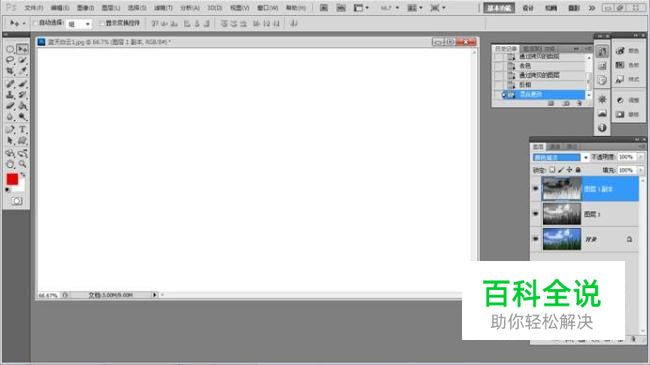Select the Paint Bucket tool

pyautogui.click(x=22, y=106)
